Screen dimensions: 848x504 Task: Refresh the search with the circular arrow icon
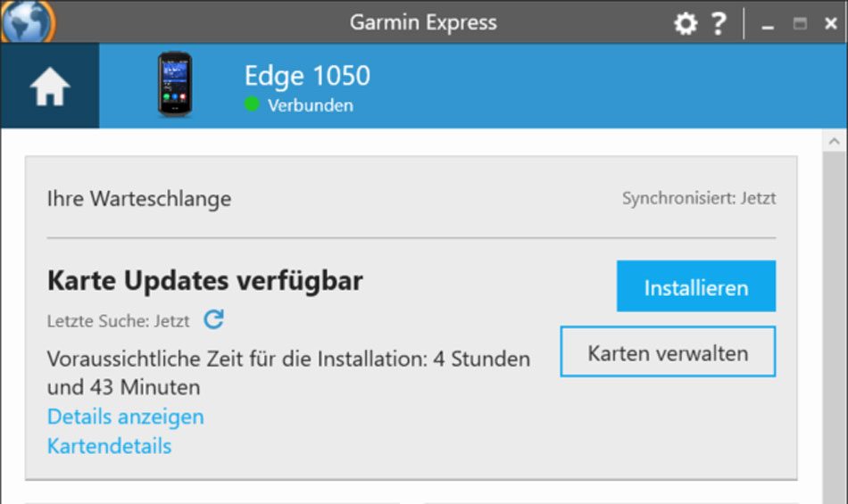pos(213,319)
